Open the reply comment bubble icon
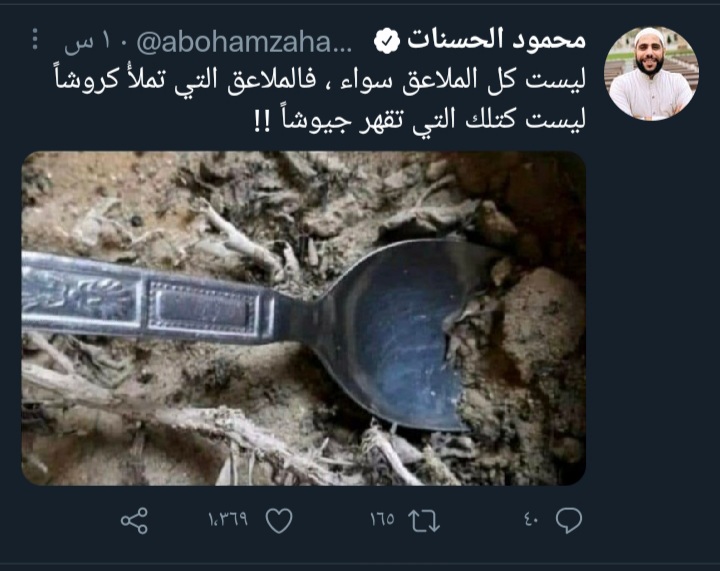The width and height of the screenshot is (720, 571). [x=569, y=521]
